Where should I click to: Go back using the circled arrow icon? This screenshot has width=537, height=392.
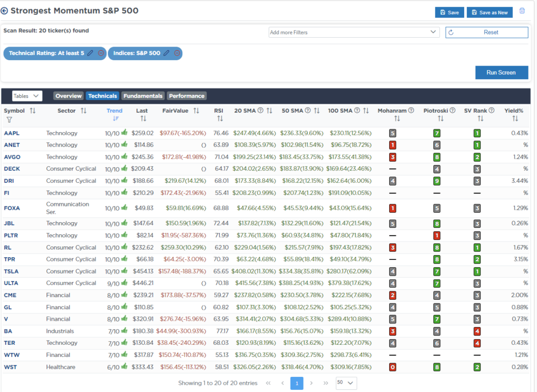point(4,11)
